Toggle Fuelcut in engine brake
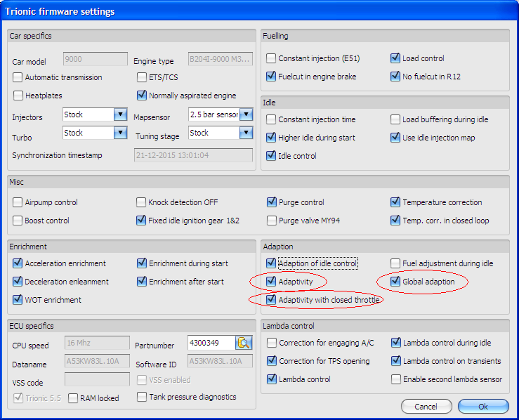Image resolution: width=519 pixels, height=420 pixels. [x=271, y=77]
